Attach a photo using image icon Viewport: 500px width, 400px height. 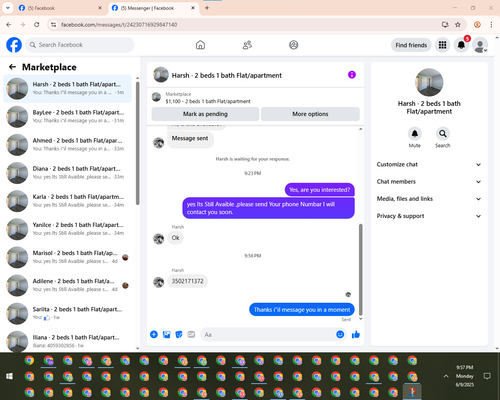166,334
